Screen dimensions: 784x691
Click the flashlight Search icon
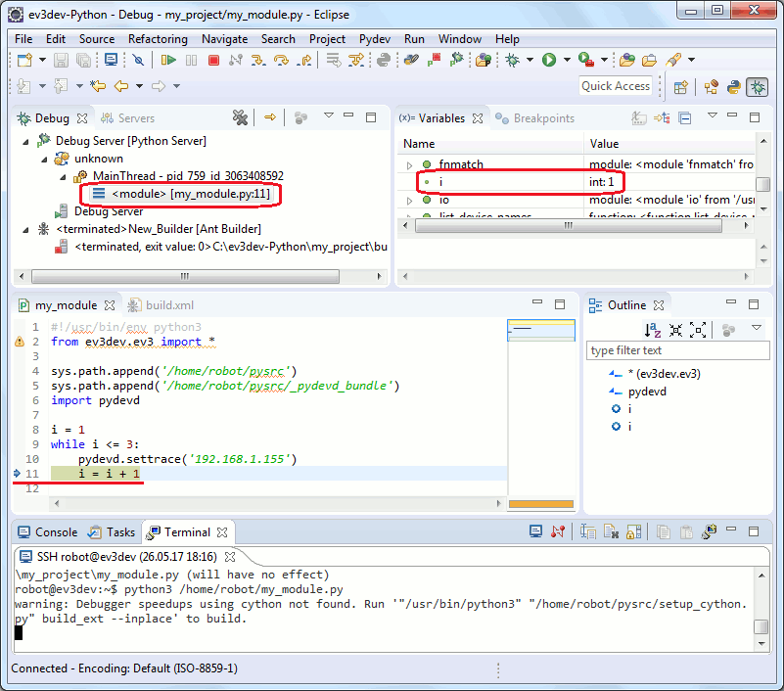click(x=673, y=60)
